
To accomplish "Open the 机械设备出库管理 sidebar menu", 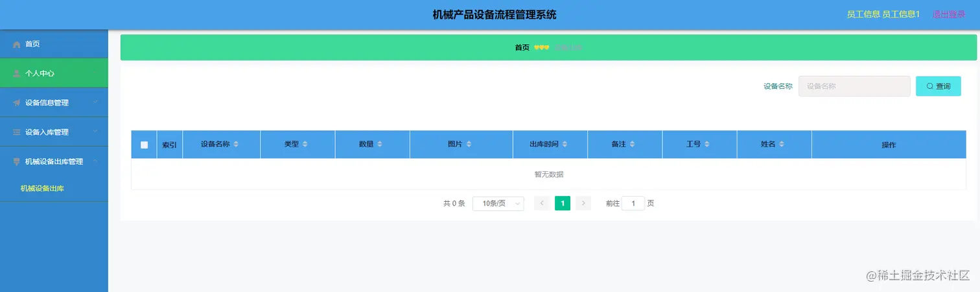I will (x=54, y=162).
